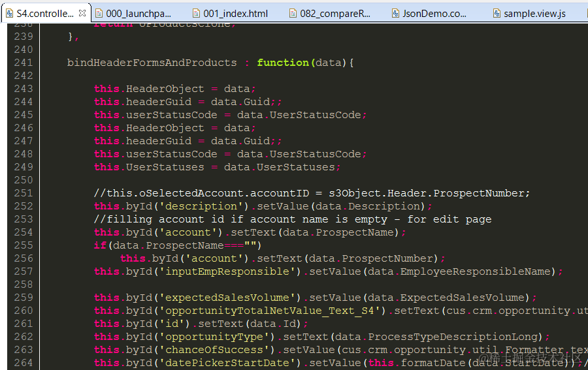This screenshot has width=588, height=370.
Task: Open the 001_index.html editor tab
Action: point(231,14)
